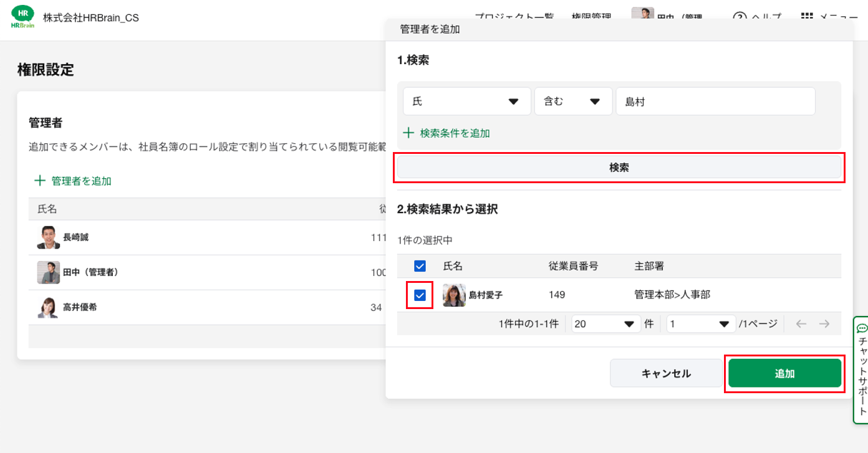Open the 20件 per-page dropdown
Image resolution: width=868 pixels, height=453 pixels.
point(605,324)
